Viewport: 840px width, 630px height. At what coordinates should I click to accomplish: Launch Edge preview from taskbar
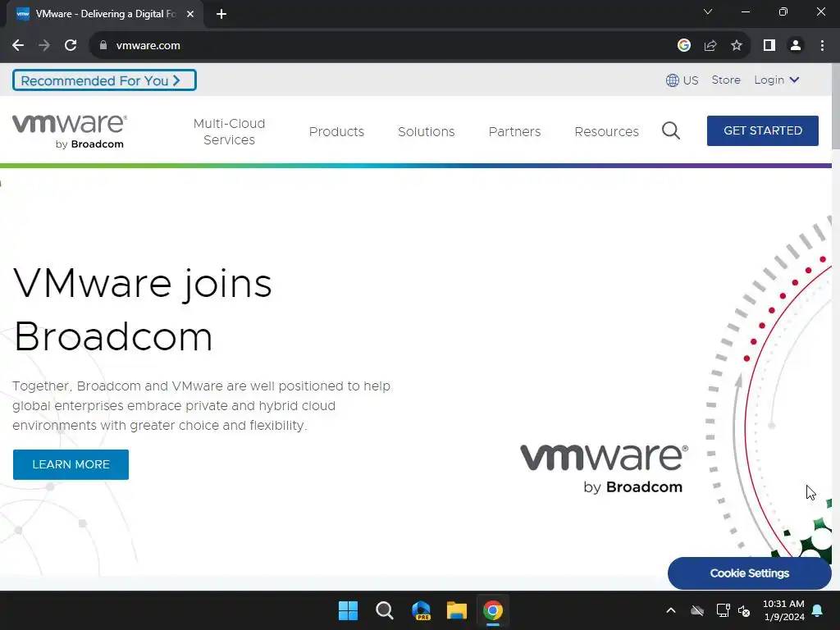tap(421, 610)
